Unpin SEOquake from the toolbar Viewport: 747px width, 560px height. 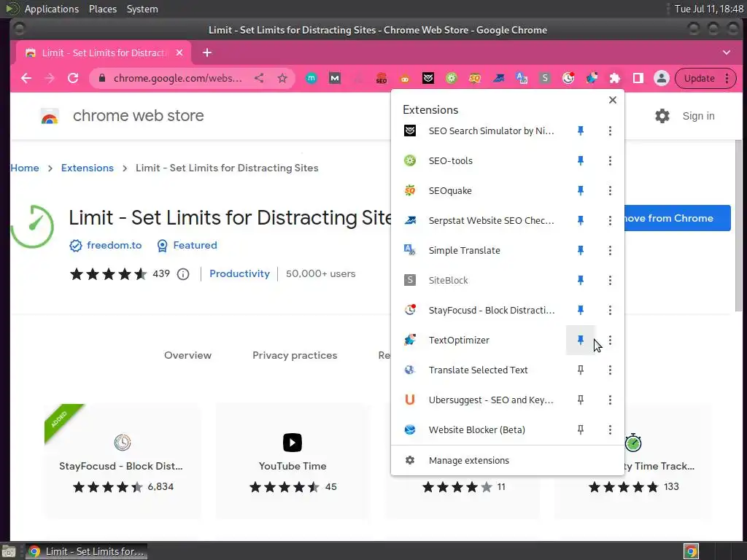580,190
